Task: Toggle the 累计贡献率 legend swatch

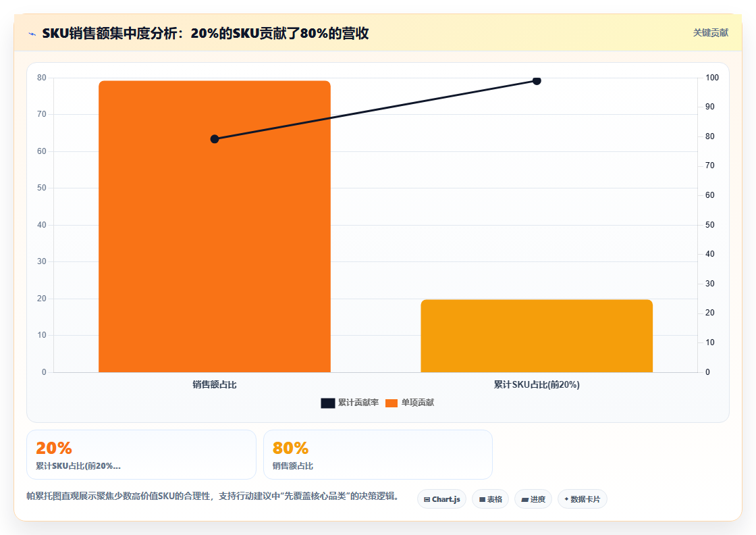Action: point(328,403)
